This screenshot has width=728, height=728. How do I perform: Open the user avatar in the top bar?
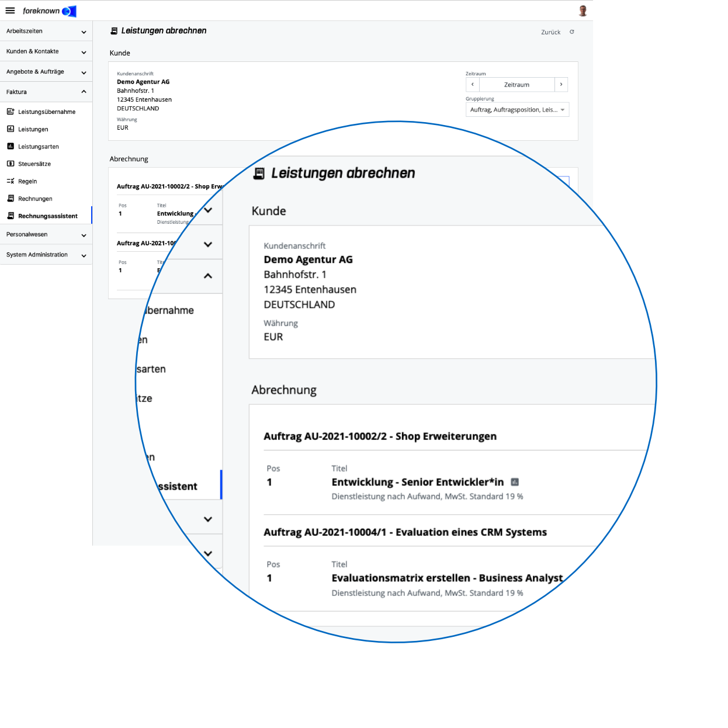(581, 10)
